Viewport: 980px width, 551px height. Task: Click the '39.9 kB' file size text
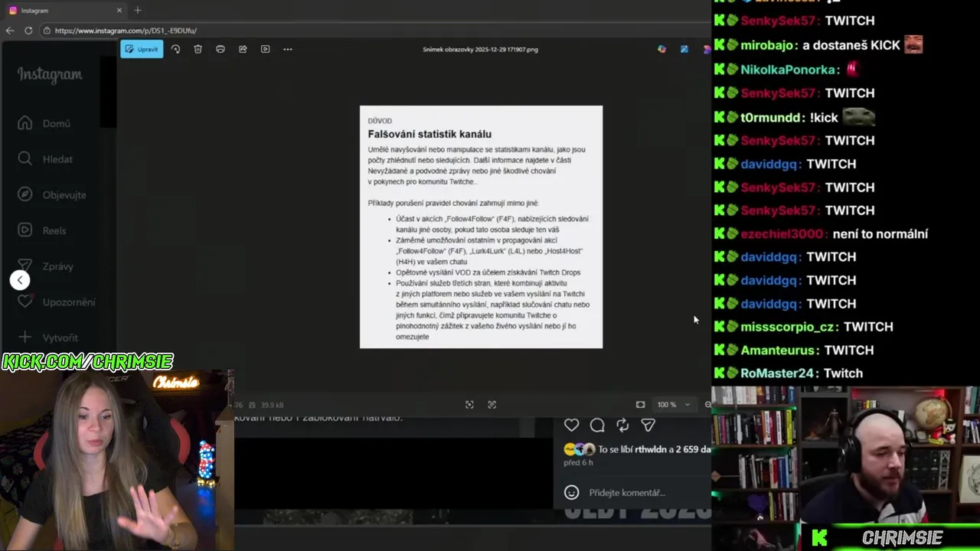(272, 405)
